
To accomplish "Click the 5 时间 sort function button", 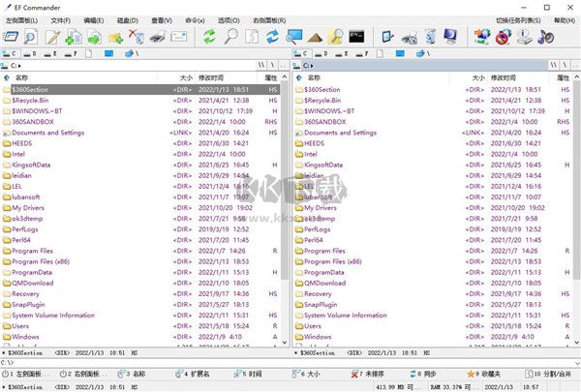I will 248,374.
